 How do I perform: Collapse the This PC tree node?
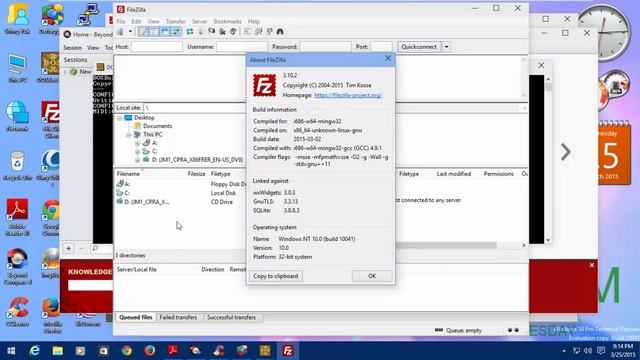(x=128, y=135)
